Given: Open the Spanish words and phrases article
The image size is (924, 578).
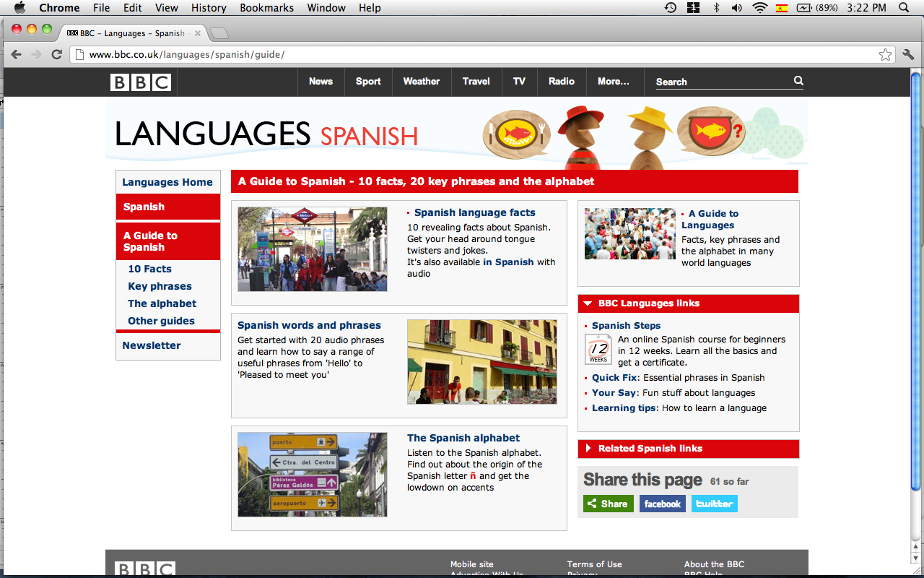Looking at the screenshot, I should tap(309, 325).
